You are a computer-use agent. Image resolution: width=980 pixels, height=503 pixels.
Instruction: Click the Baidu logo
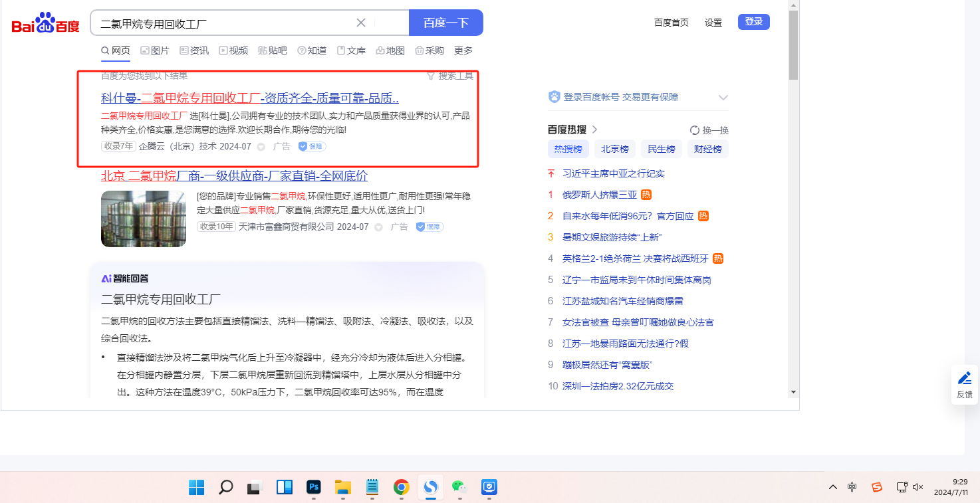pos(45,24)
